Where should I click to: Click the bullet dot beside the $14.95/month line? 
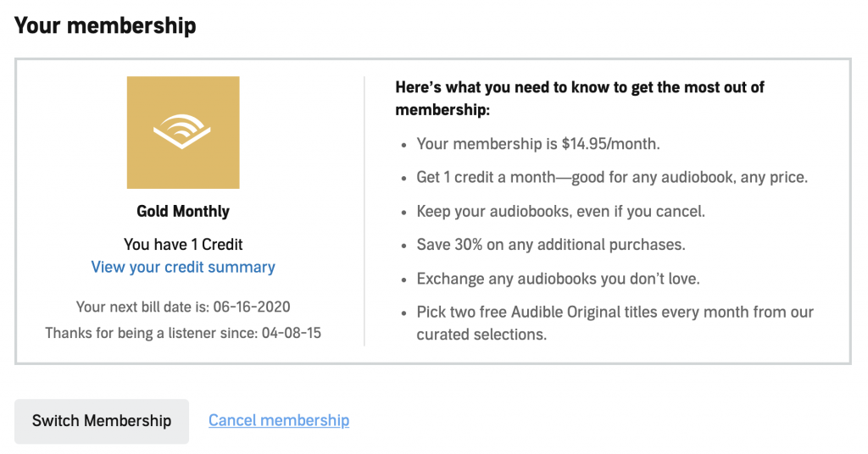404,146
